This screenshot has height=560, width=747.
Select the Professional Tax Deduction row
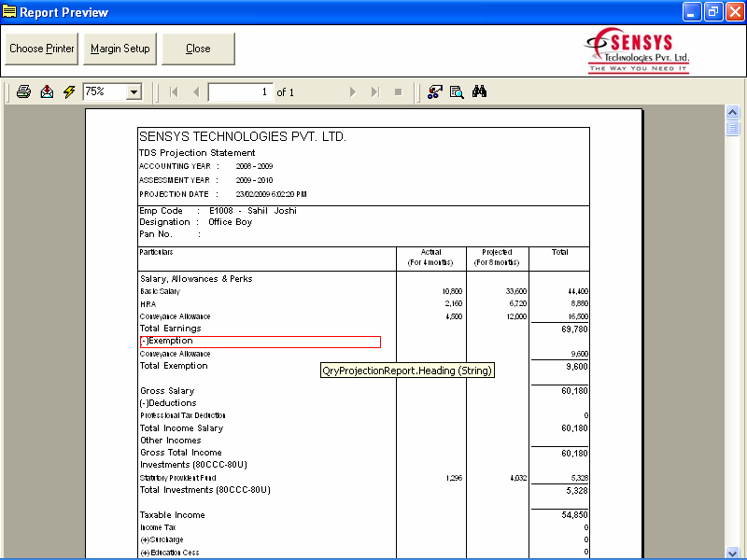click(x=183, y=415)
